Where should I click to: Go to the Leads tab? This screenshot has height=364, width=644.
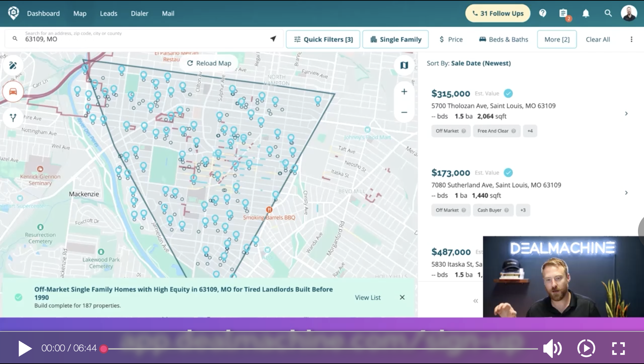pyautogui.click(x=108, y=13)
